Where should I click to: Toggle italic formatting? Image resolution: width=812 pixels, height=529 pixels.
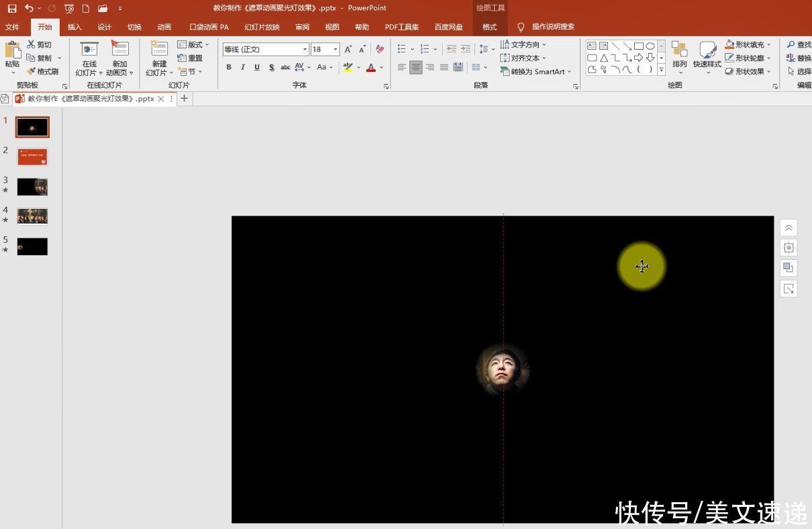[242, 67]
